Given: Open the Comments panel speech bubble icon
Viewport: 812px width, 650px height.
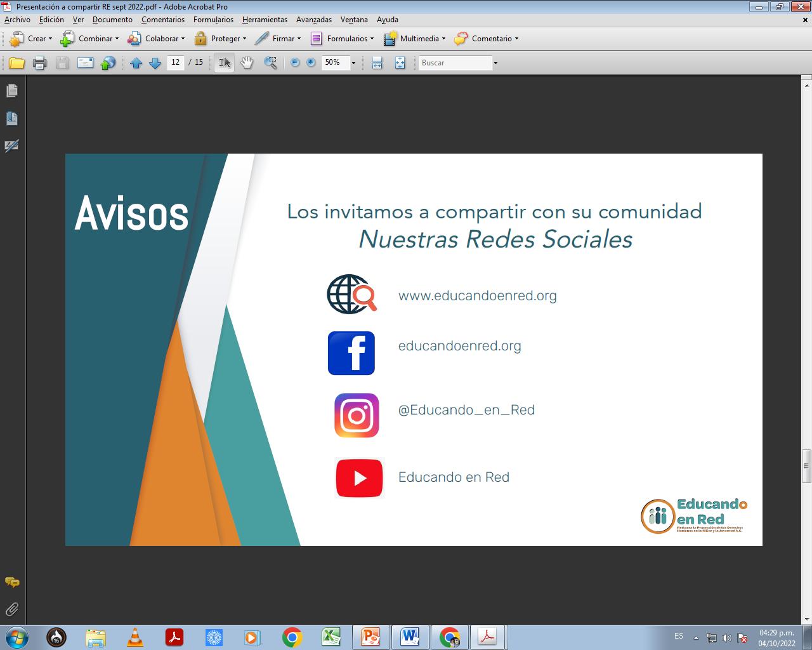Looking at the screenshot, I should 11,582.
